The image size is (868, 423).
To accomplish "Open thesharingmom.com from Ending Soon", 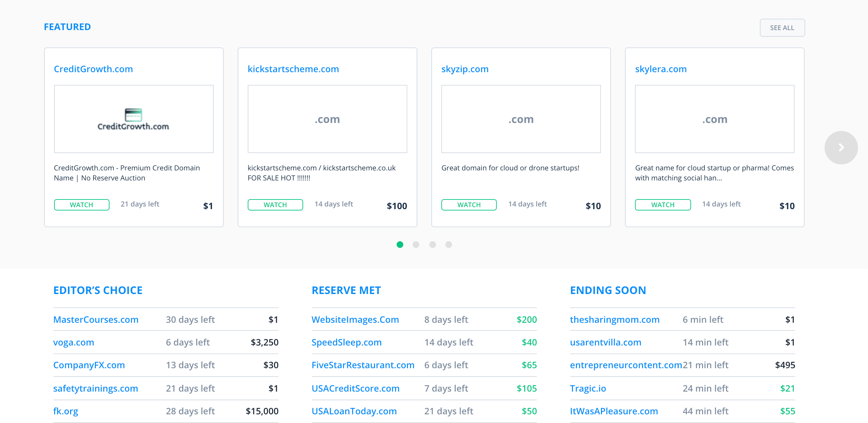I will click(615, 319).
